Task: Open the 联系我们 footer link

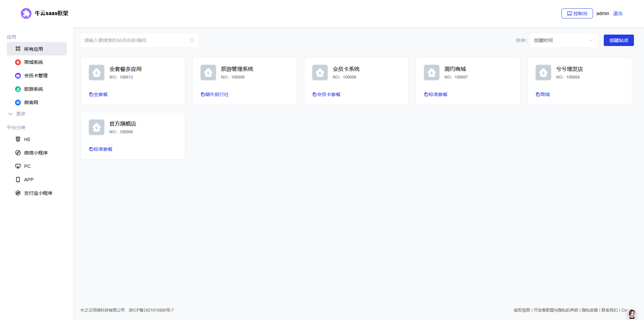Action: click(x=609, y=310)
